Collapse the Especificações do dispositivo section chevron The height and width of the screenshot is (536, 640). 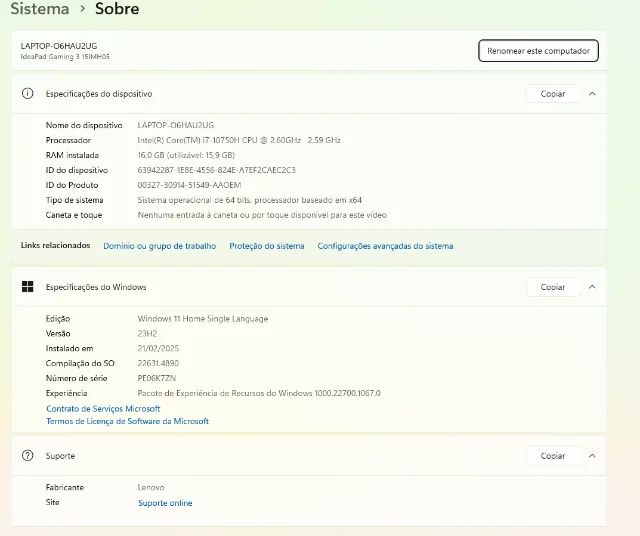click(x=592, y=93)
